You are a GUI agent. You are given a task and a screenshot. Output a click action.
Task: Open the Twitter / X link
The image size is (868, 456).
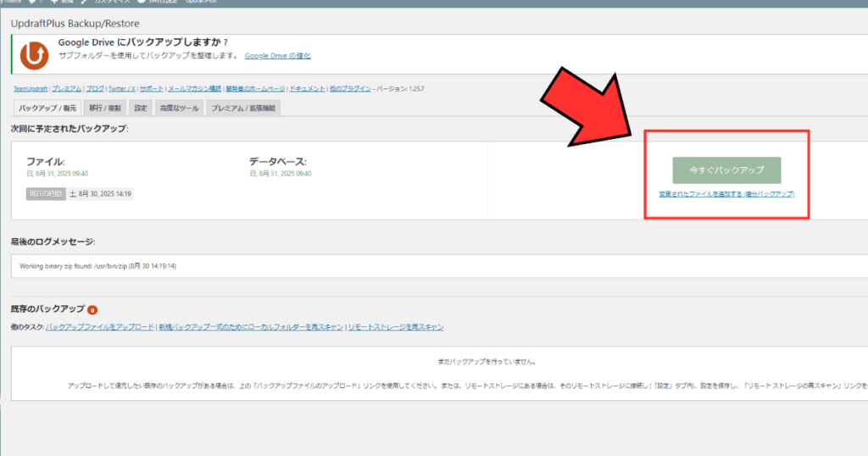pos(121,88)
